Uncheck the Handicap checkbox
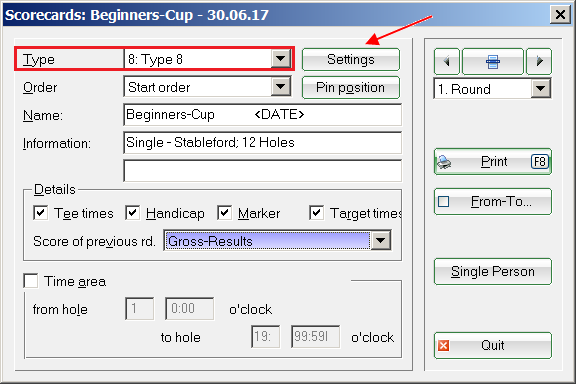Screen dimensions: 576x384 pyautogui.click(x=132, y=213)
